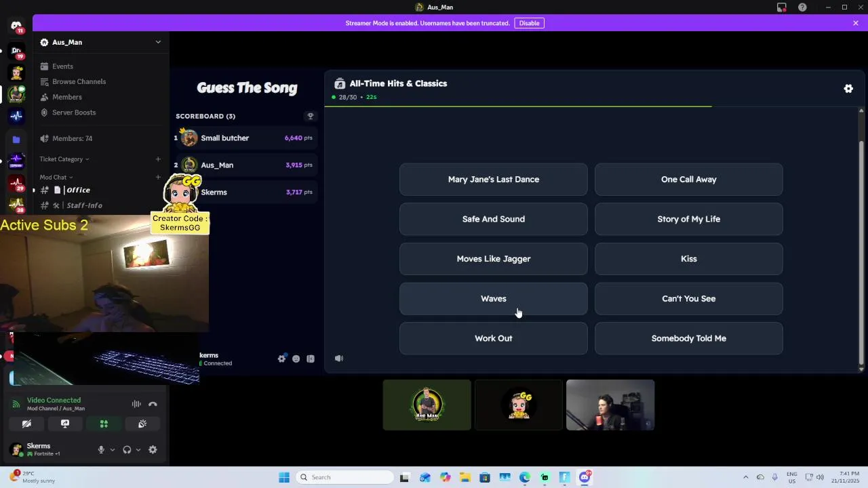868x488 pixels.
Task: Collapse the Ticket Category section
Action: 64,159
